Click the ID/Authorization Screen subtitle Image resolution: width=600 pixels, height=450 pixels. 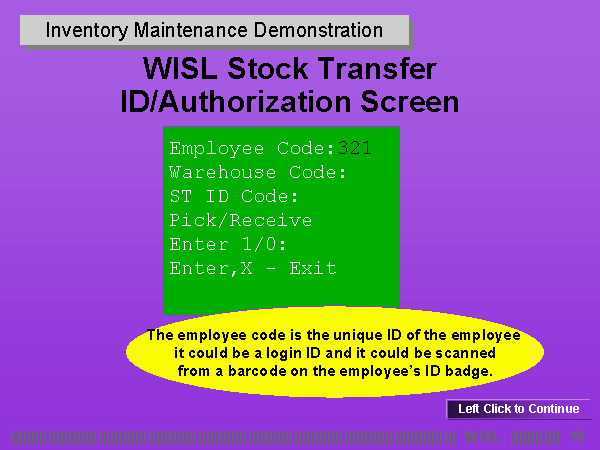(289, 102)
